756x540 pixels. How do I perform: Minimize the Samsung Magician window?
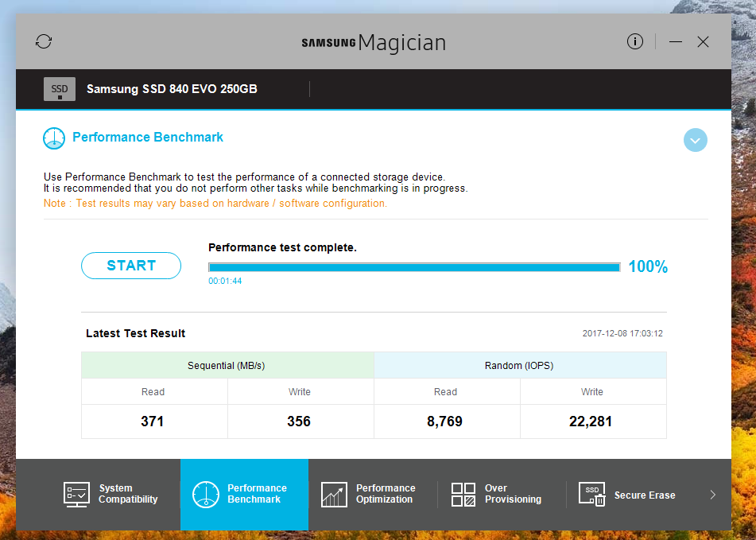point(676,42)
